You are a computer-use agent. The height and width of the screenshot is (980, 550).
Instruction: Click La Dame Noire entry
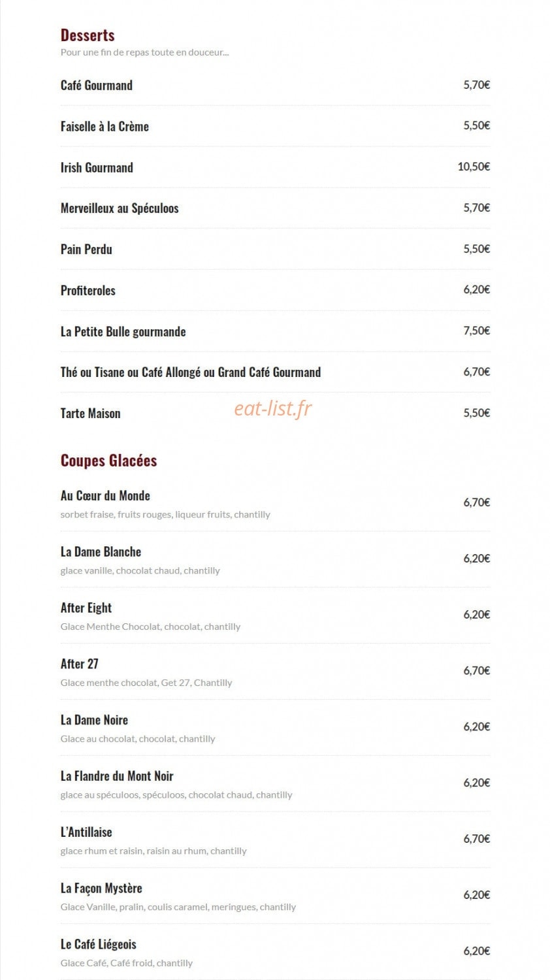click(x=94, y=720)
